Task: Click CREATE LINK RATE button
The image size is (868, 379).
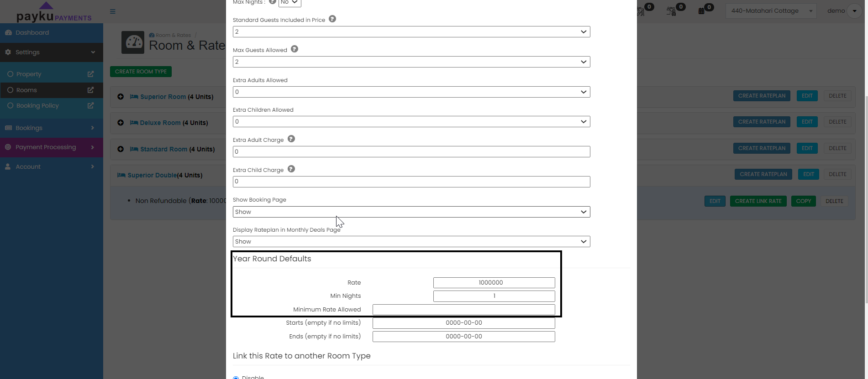Action: [x=758, y=201]
